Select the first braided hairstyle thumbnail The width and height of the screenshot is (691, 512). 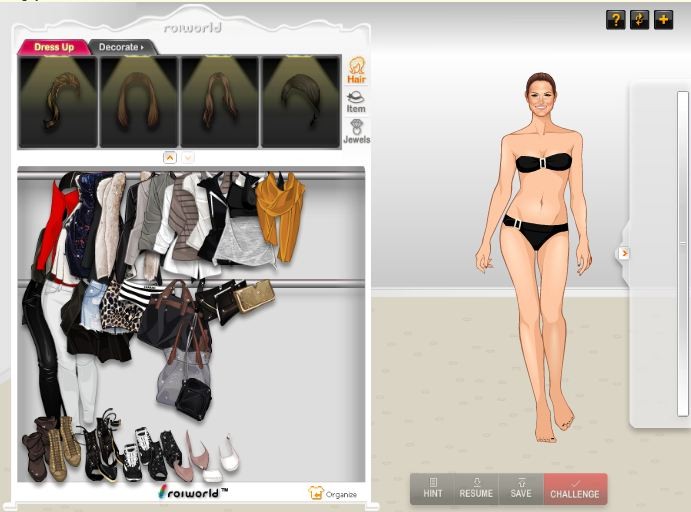[58, 101]
